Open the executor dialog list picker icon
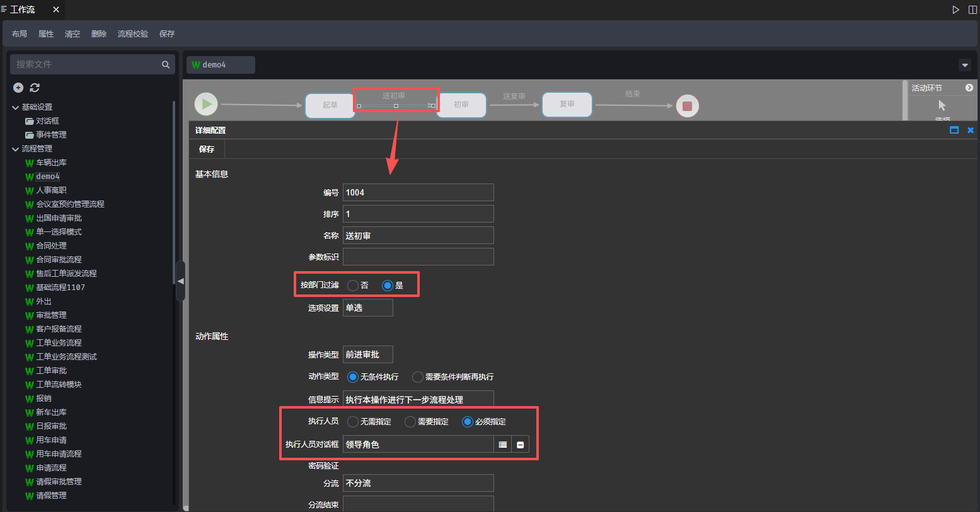This screenshot has height=512, width=980. 502,445
